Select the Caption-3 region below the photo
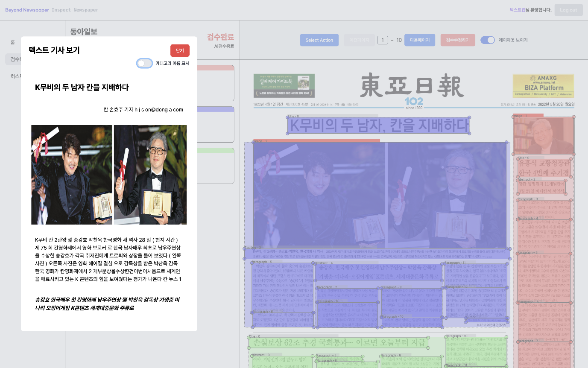 pos(377,254)
